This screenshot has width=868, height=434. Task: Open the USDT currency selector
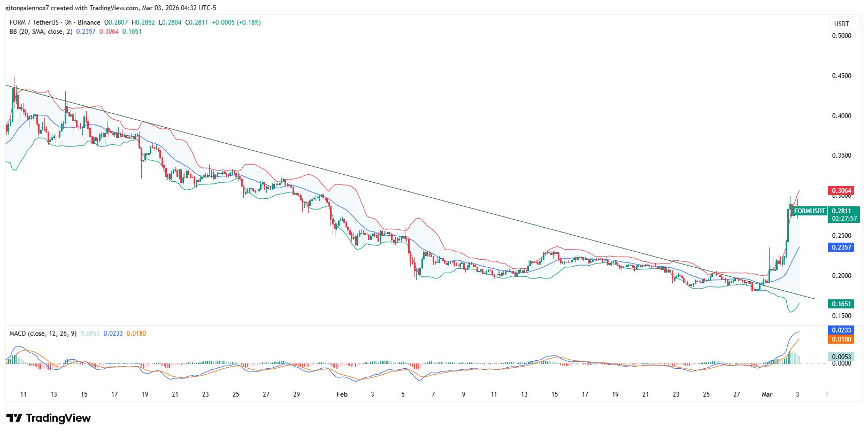click(x=841, y=24)
